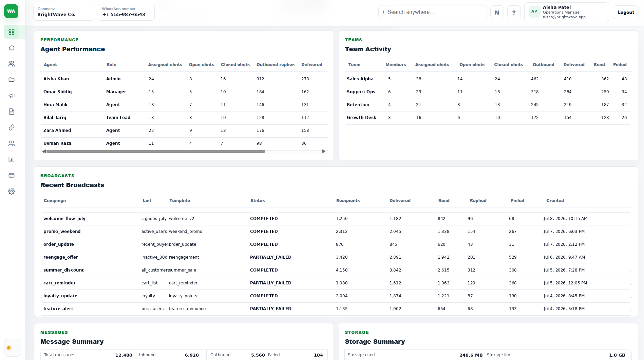Open the megaphone broadcasts icon in sidebar
The image size is (644, 360).
(x=12, y=96)
